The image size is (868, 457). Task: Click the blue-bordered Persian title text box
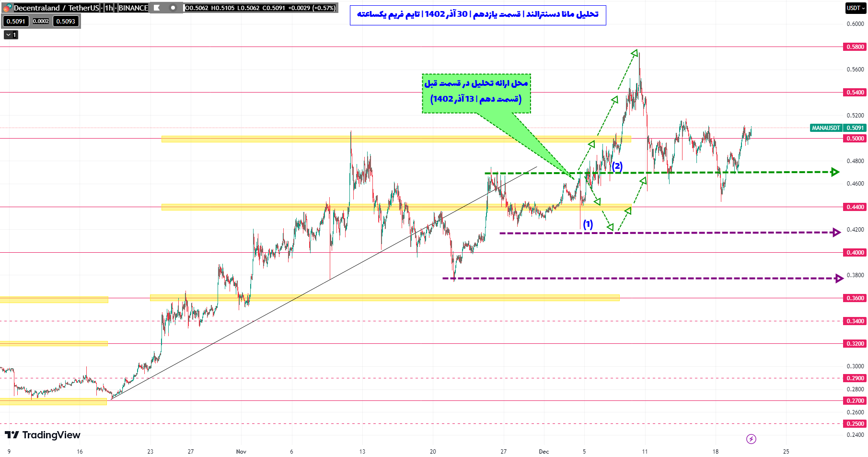(477, 15)
